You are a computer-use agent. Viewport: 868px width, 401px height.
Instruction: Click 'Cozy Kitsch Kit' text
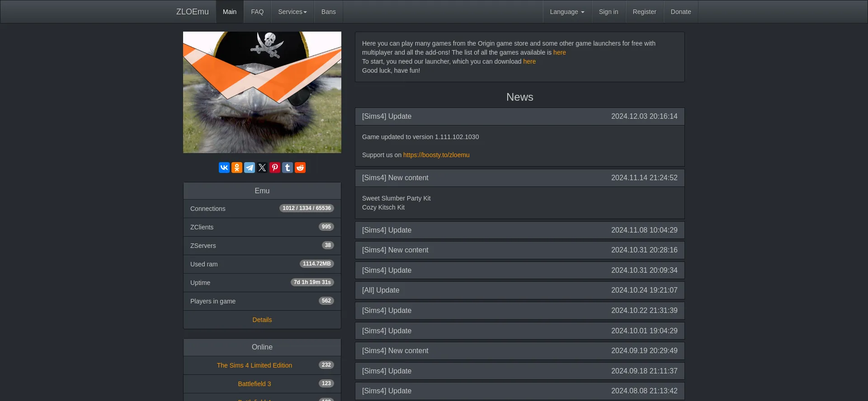click(x=383, y=207)
